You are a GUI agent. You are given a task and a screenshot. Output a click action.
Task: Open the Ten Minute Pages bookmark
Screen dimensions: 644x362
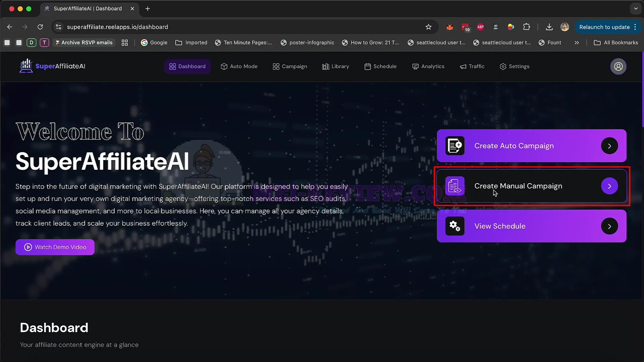tap(243, 43)
